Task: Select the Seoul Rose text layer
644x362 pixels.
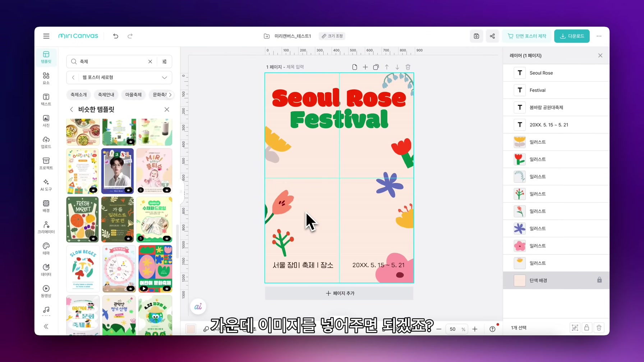Action: (x=556, y=73)
